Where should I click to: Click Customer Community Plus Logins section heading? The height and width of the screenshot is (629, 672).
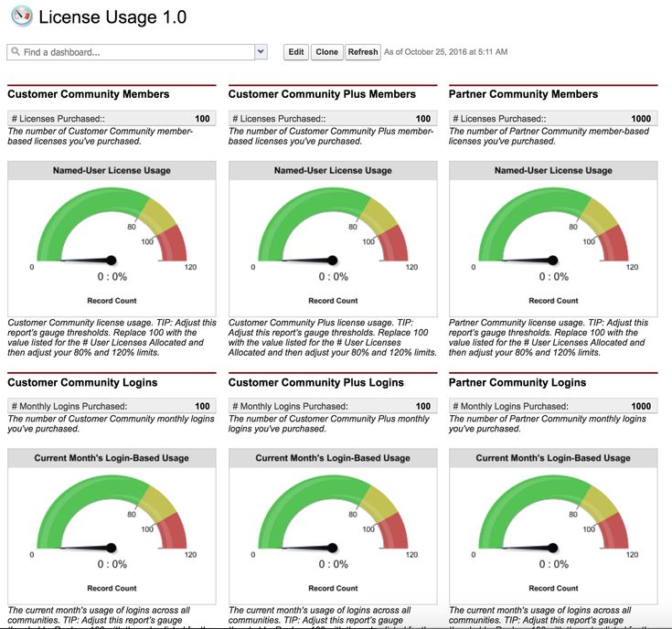click(x=315, y=383)
